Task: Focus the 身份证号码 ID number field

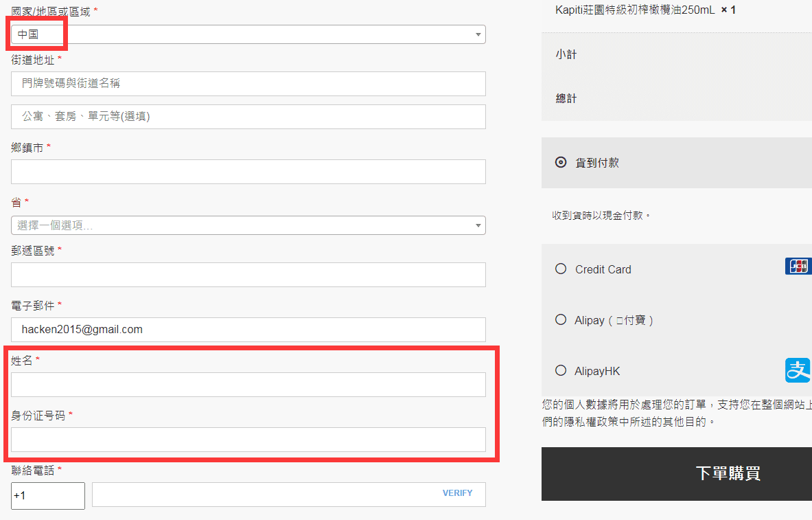Action: tap(248, 440)
